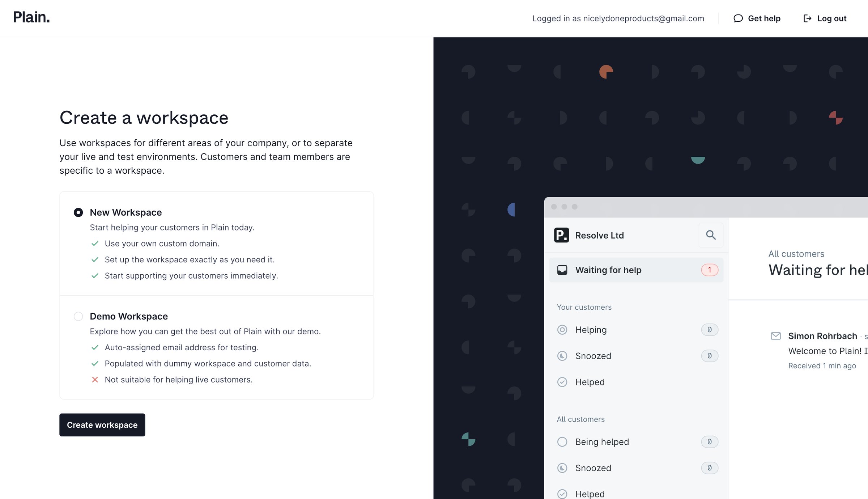The height and width of the screenshot is (499, 868).
Task: Click the envelope icon beside Simon Rohrbach
Action: (x=775, y=336)
